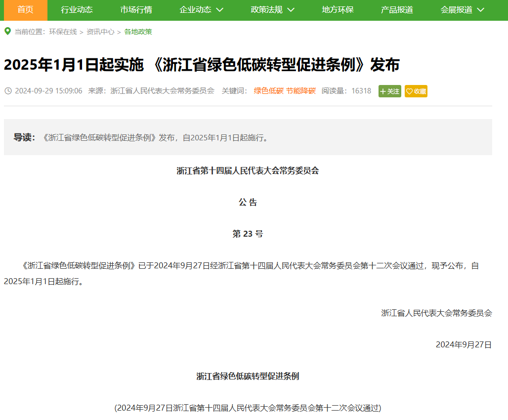Select 行业动态 in navigation bar
The image size is (508, 420).
pos(77,9)
